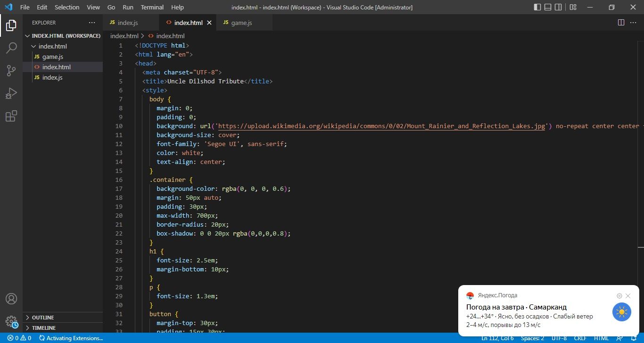Viewport: 644px width, 343px height.
Task: Switch to the game.js editor tab
Action: pos(245,23)
